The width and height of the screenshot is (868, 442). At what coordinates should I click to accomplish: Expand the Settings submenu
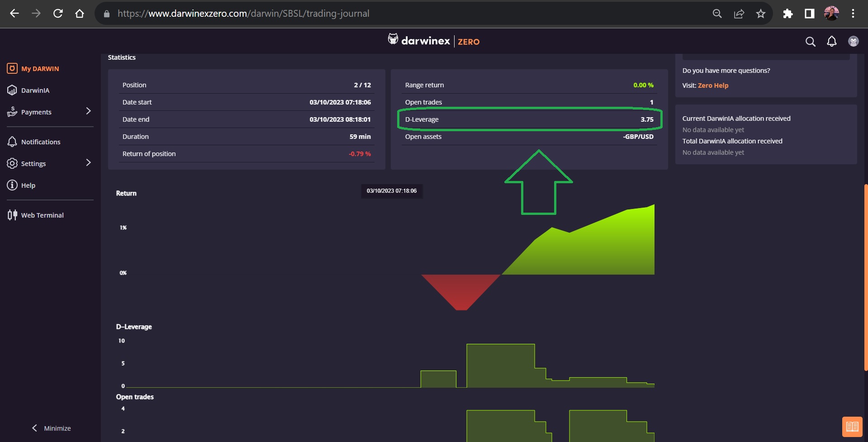[88, 163]
